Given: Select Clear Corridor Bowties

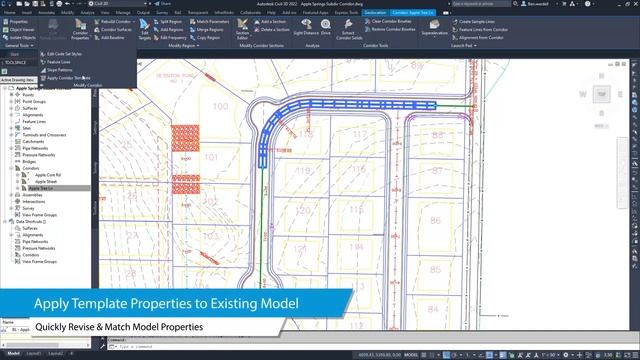Looking at the screenshot, I should (388, 21).
